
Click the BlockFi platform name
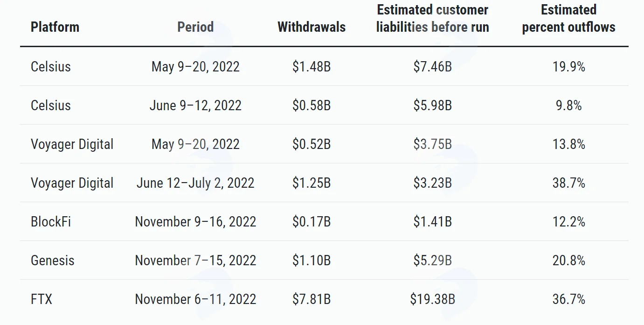point(51,221)
